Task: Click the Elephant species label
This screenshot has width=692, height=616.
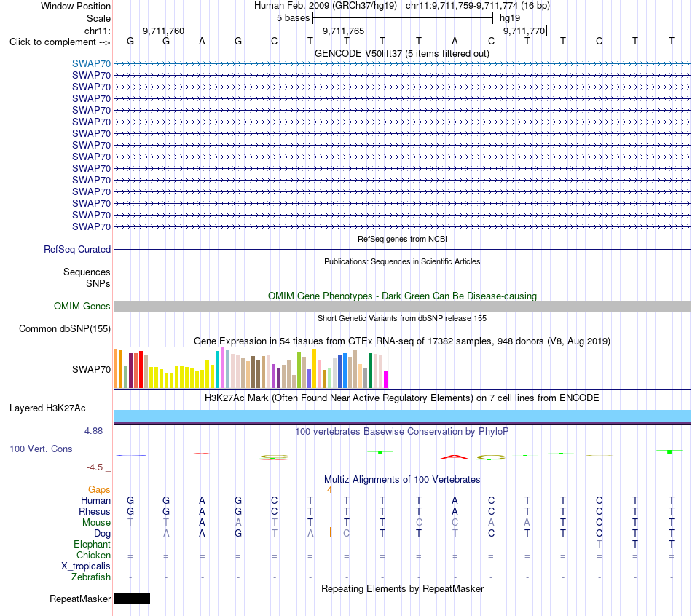Action: pyautogui.click(x=93, y=544)
